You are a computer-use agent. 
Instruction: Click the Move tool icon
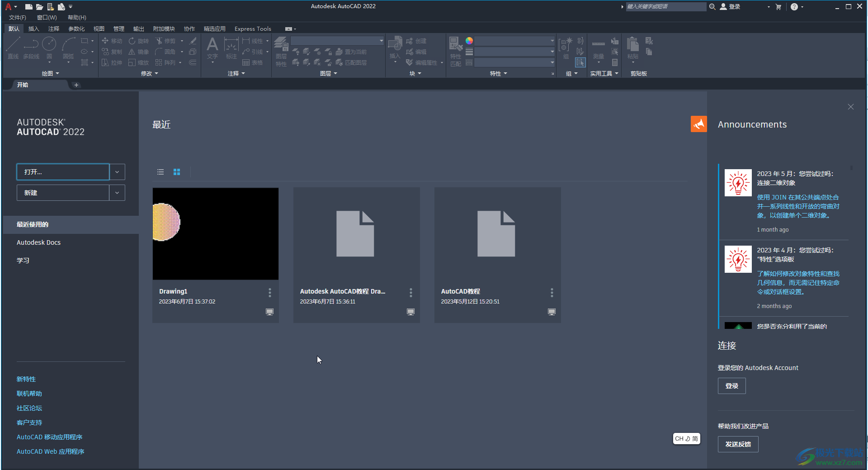tap(105, 41)
